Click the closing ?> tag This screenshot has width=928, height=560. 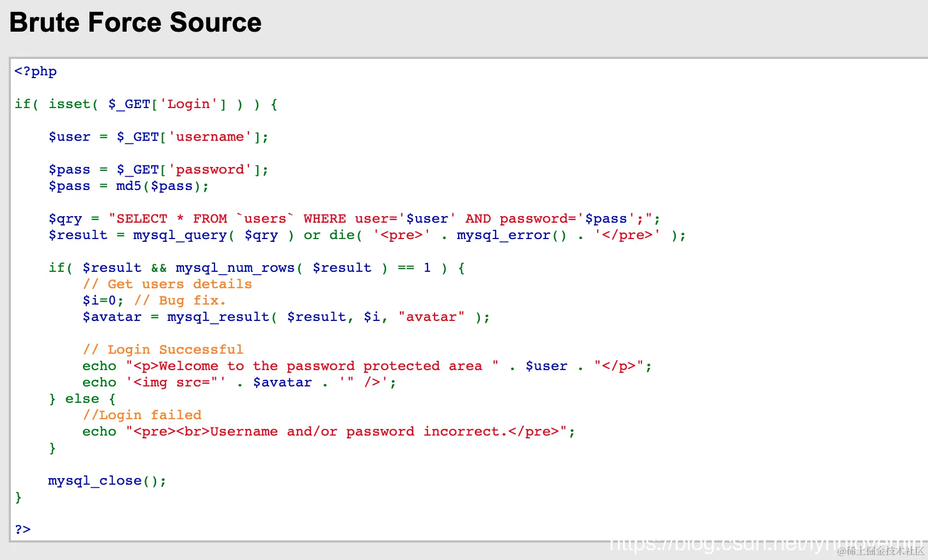22,529
